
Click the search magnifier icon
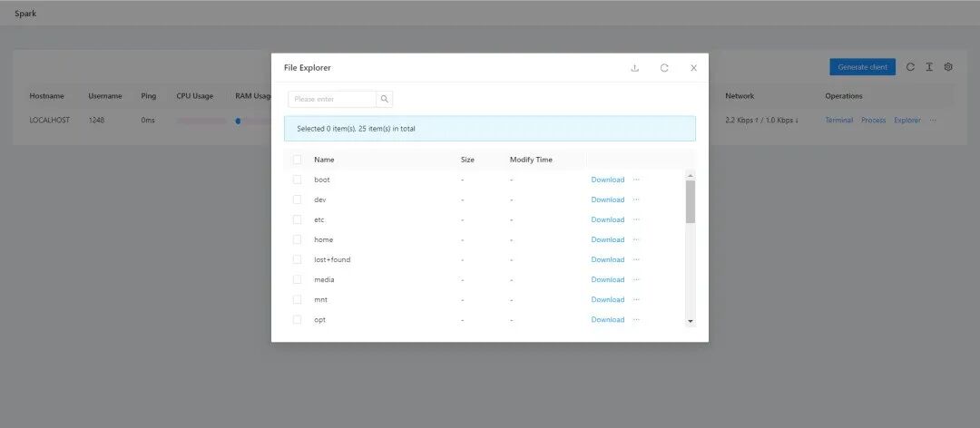pos(385,99)
